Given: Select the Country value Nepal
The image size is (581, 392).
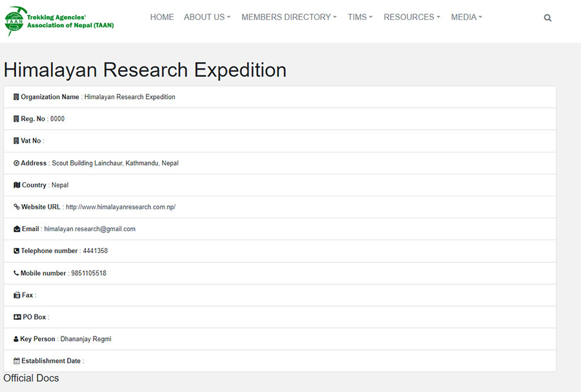Looking at the screenshot, I should [x=60, y=185].
